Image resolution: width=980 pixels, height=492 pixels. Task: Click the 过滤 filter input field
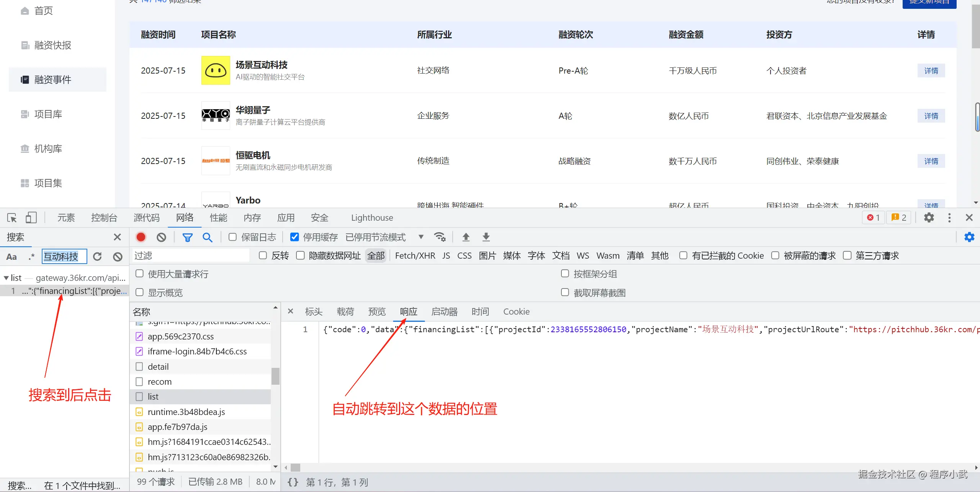click(x=191, y=256)
